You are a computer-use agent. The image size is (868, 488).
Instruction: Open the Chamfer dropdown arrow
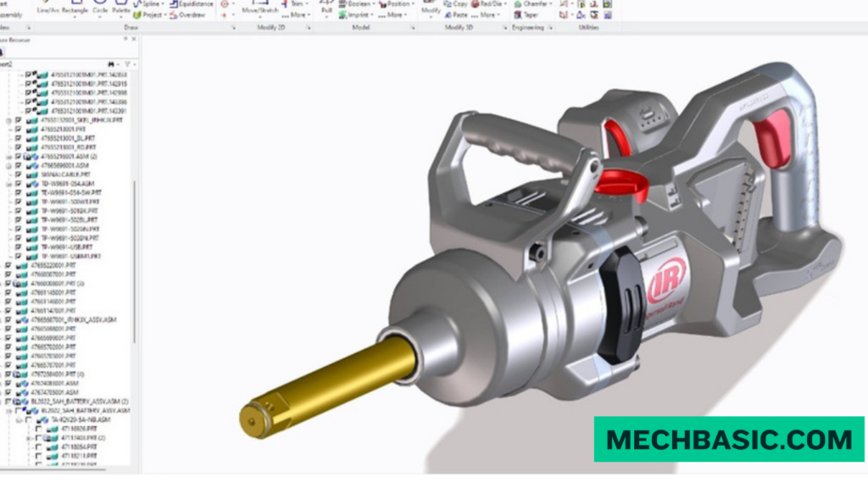click(550, 4)
